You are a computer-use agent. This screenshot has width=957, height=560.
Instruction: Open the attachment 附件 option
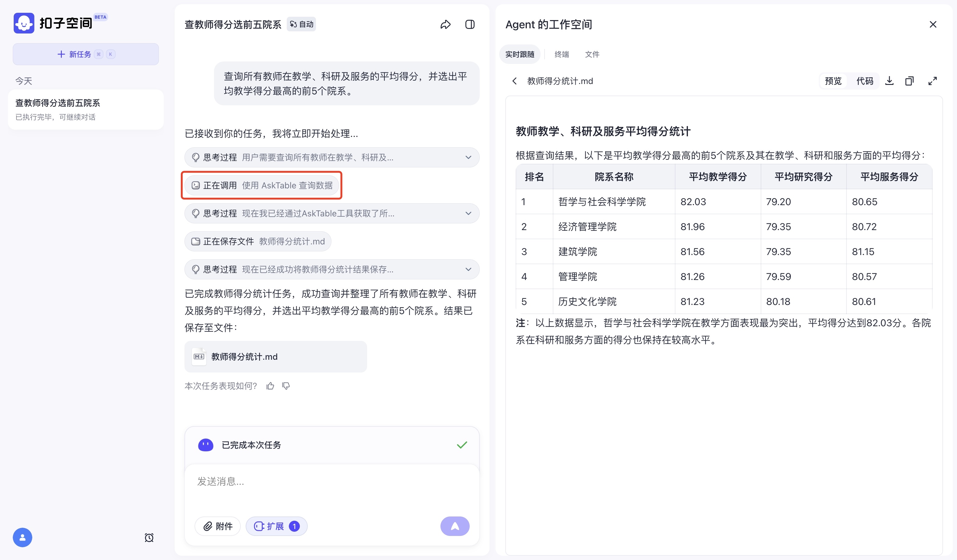click(x=217, y=526)
